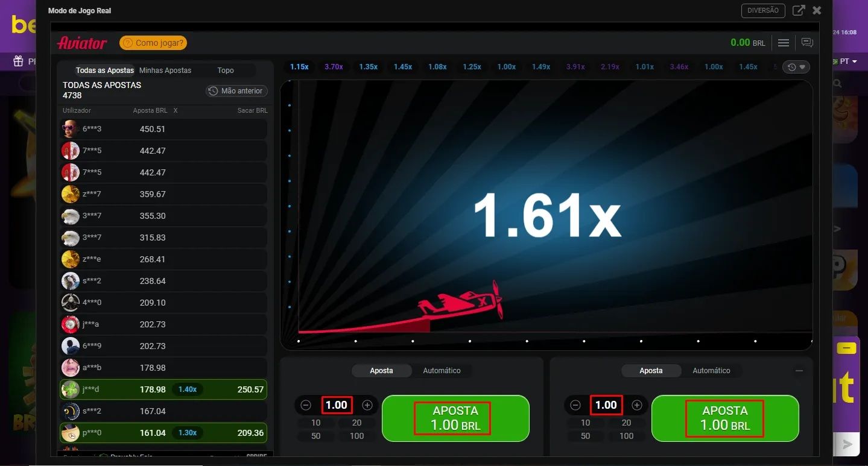The width and height of the screenshot is (868, 466).
Task: Click the 2.19x history multiplier
Action: click(x=610, y=67)
